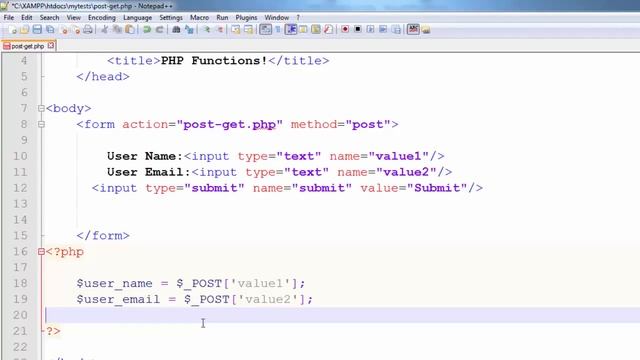
Task: Click line number 13 in the margin
Action: (20, 204)
